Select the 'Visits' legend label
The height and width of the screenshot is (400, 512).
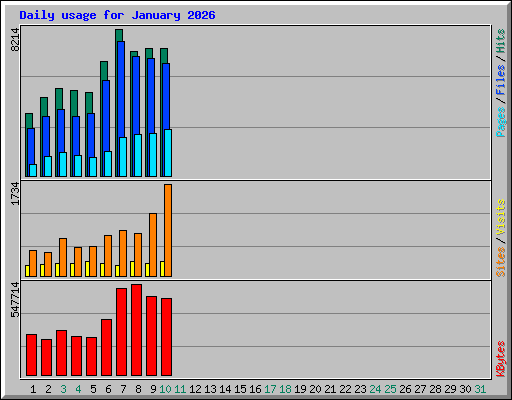tap(500, 217)
